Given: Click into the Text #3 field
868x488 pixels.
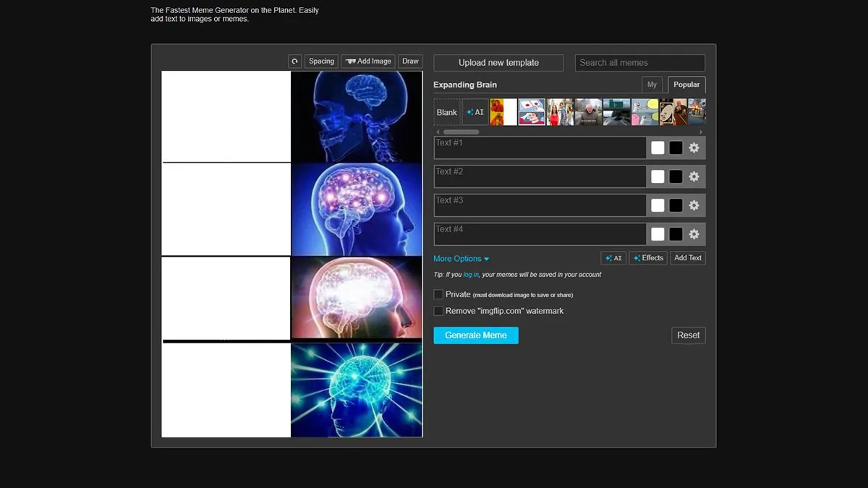Looking at the screenshot, I should [x=540, y=205].
